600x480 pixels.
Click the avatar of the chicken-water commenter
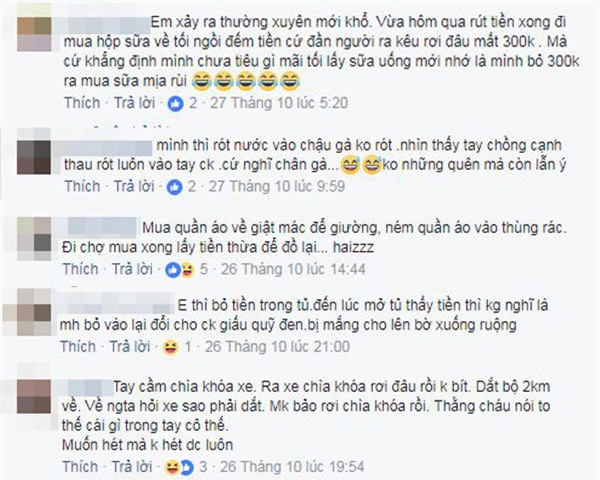tap(34, 157)
